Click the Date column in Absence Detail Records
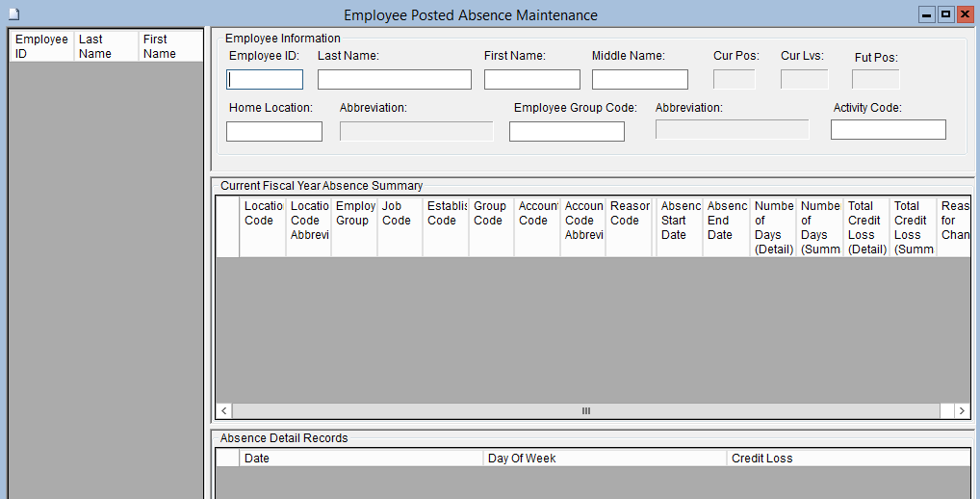This screenshot has width=980, height=499. (x=362, y=459)
